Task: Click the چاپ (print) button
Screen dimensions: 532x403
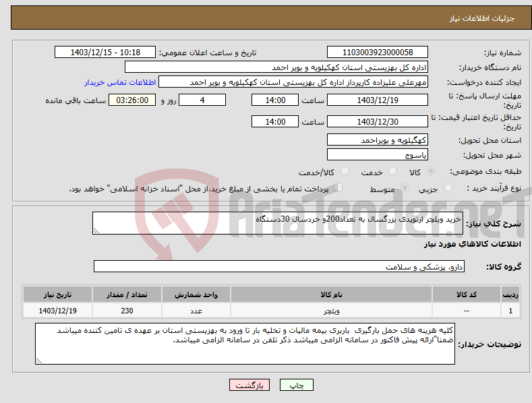Action: [296, 385]
